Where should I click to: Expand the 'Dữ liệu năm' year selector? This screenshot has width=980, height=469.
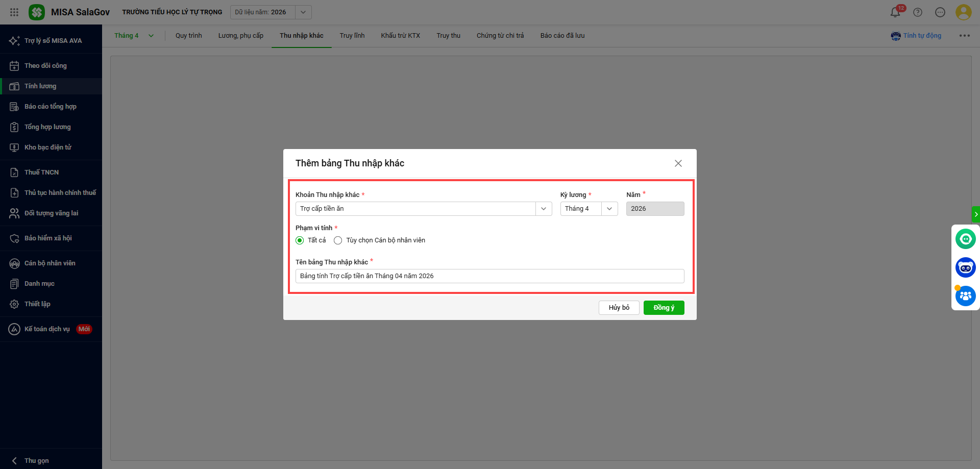(303, 12)
